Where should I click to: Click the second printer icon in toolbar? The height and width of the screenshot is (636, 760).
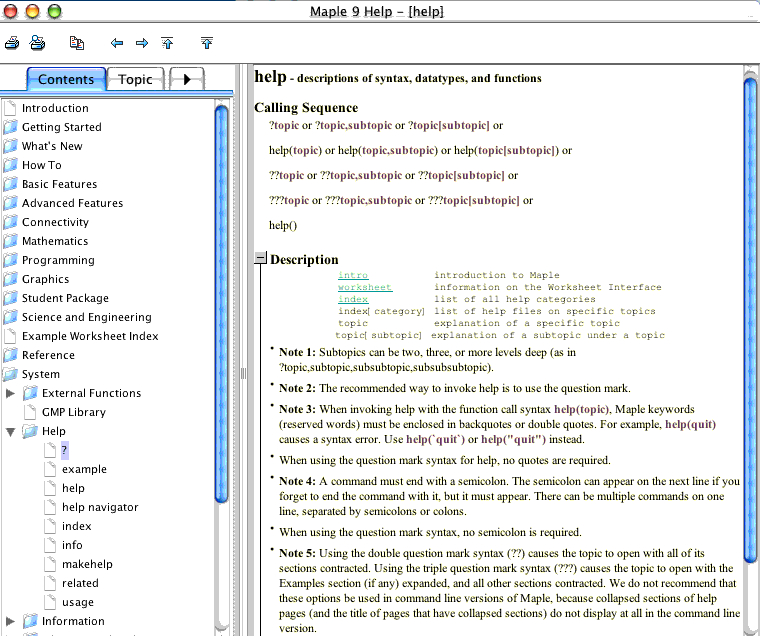(37, 43)
